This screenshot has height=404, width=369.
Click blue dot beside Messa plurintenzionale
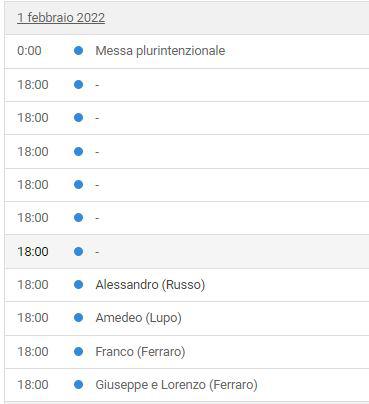[78, 51]
